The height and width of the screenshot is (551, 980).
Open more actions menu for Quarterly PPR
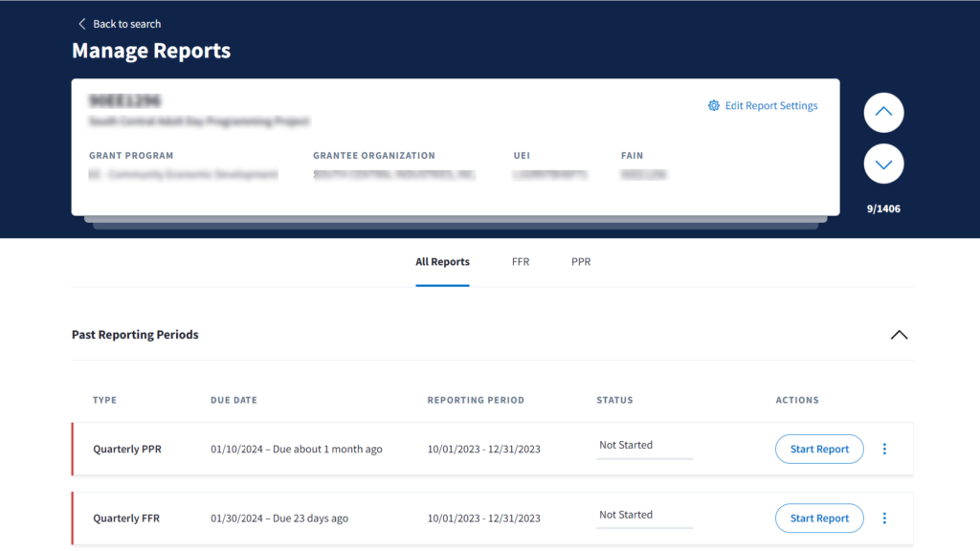(x=884, y=449)
